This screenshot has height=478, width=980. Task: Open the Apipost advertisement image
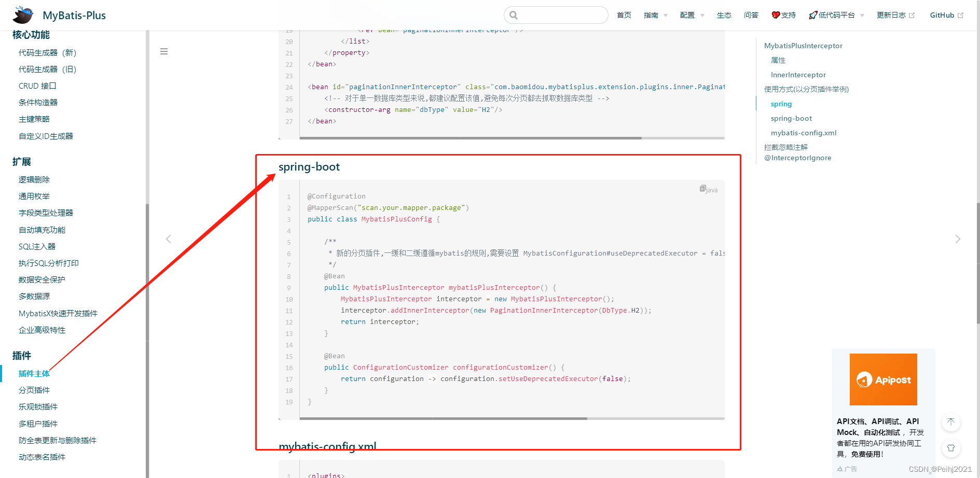click(883, 379)
